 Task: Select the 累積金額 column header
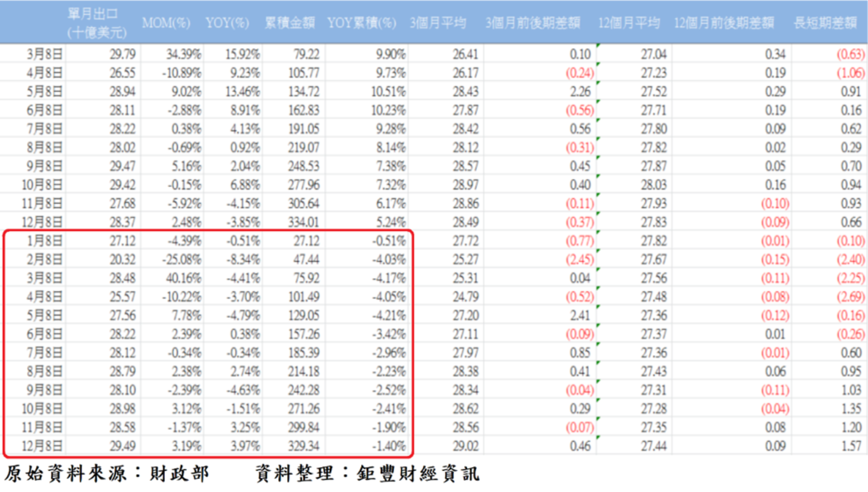pyautogui.click(x=289, y=23)
